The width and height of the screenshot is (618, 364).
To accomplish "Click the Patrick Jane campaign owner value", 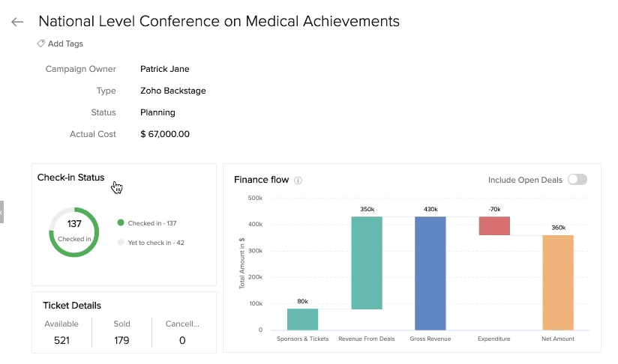I will [164, 69].
